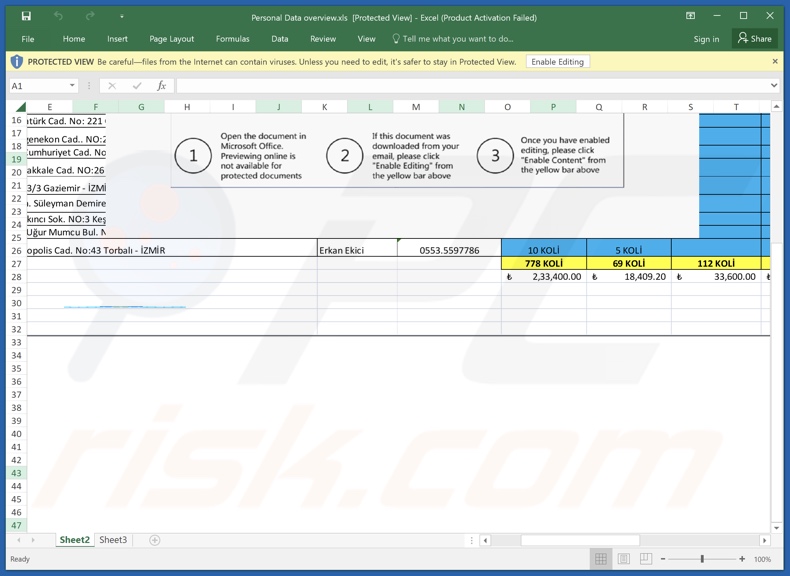Viewport: 790px width, 576px height.
Task: Open the Ribbon Display Options icon
Action: (x=691, y=16)
